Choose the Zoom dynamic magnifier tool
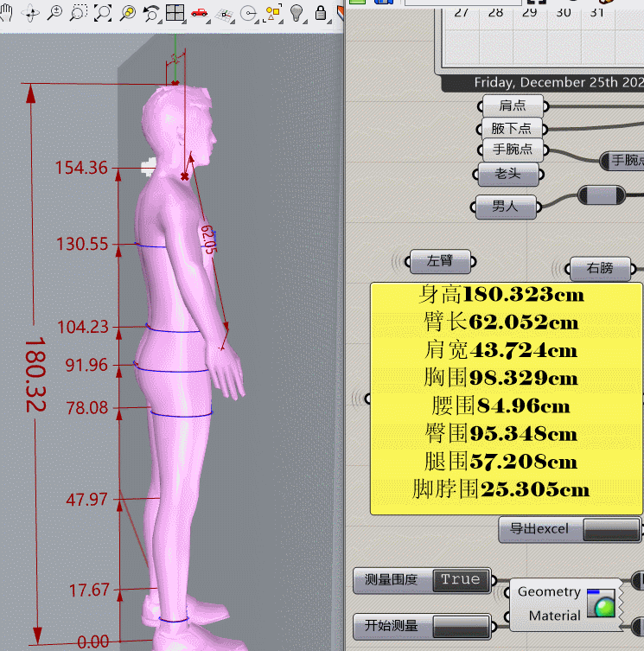 coord(54,13)
